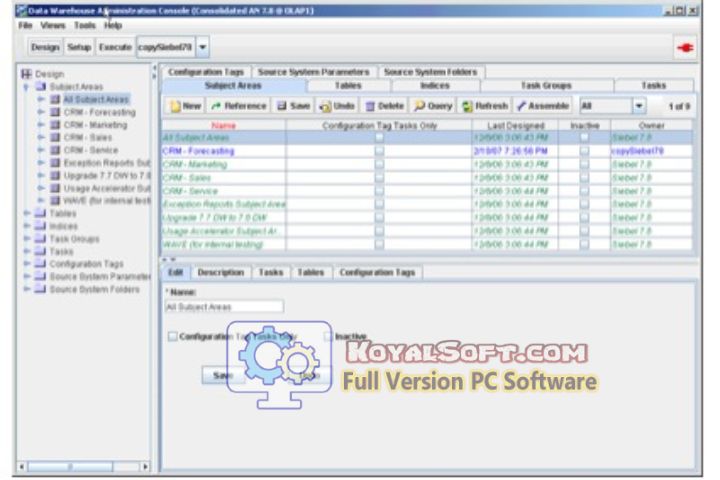
Task: Click the Name input field in Edit form
Action: pyautogui.click(x=224, y=307)
